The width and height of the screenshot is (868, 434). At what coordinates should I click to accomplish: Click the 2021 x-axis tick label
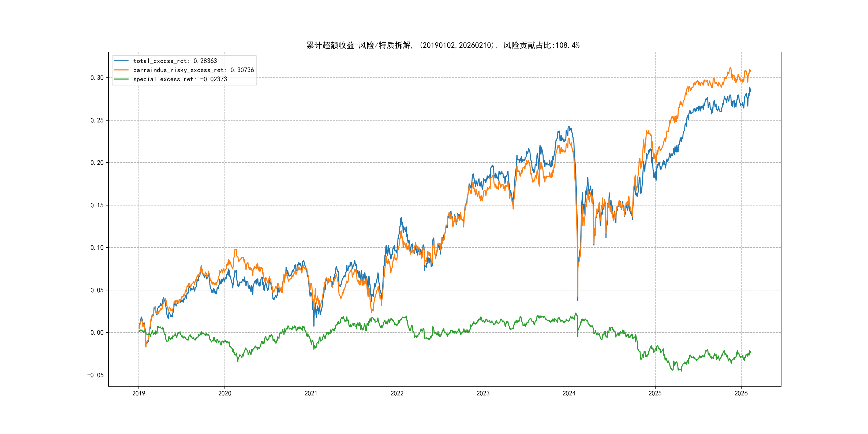(311, 393)
